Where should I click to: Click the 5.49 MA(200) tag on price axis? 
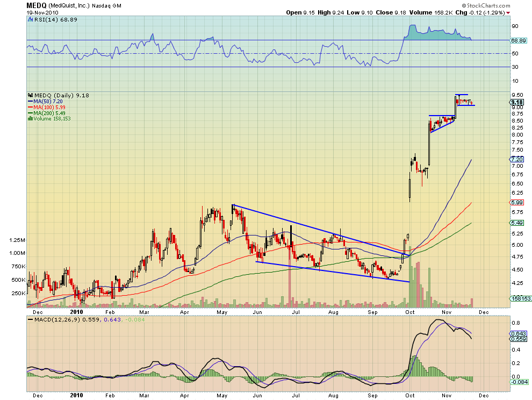click(517, 223)
